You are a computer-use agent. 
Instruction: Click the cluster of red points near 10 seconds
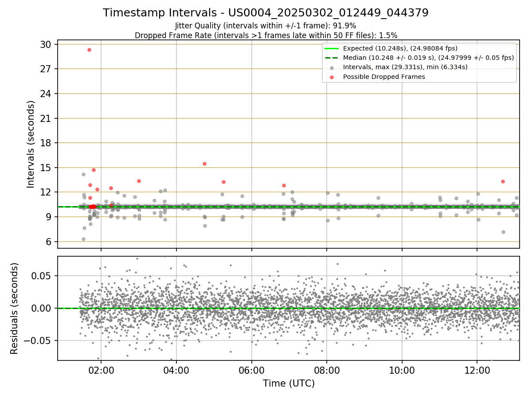(x=93, y=207)
